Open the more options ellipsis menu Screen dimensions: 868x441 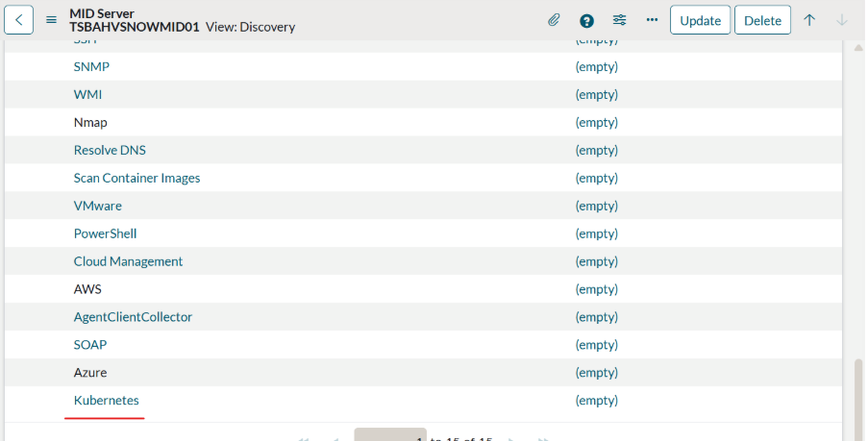(652, 20)
